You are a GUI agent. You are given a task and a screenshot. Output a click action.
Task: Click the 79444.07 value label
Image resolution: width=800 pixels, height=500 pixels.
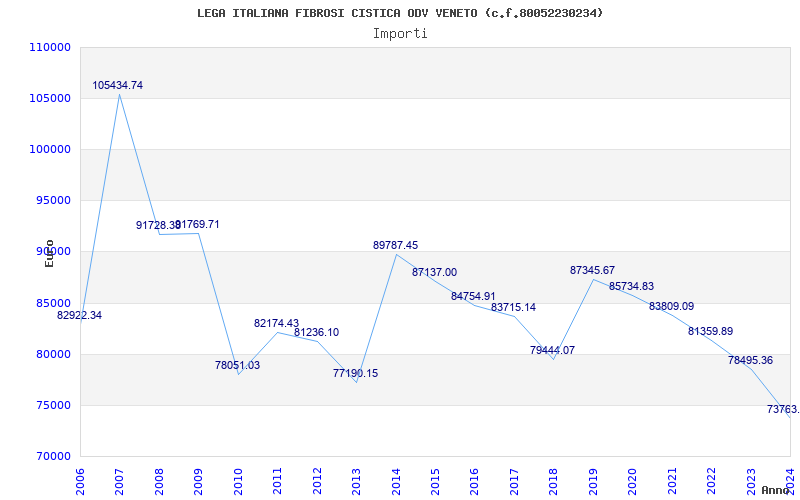pos(553,351)
